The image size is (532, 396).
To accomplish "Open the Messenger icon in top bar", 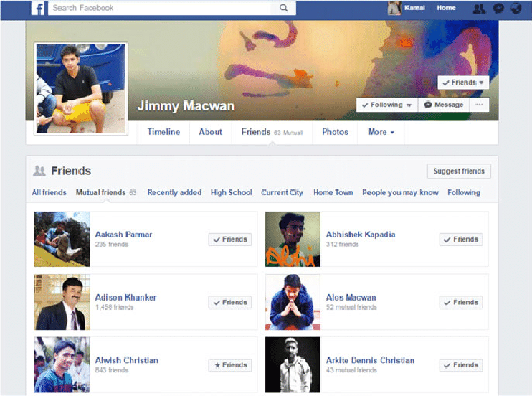I will click(498, 9).
